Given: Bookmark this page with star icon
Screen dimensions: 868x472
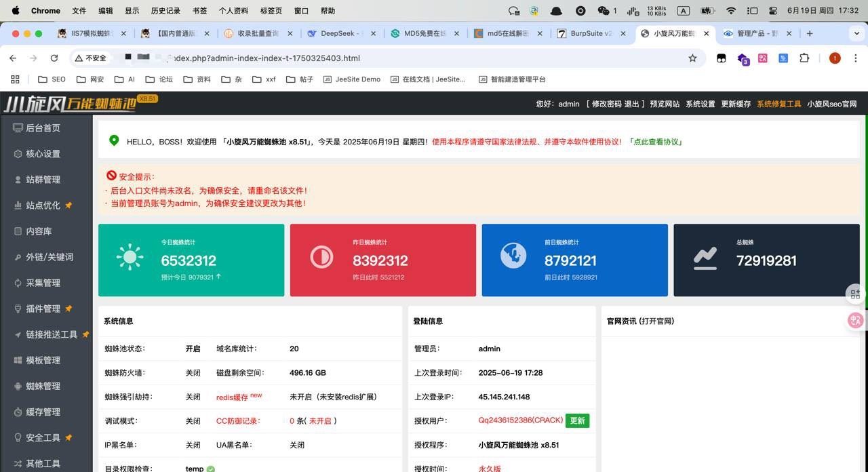Looking at the screenshot, I should click(692, 58).
